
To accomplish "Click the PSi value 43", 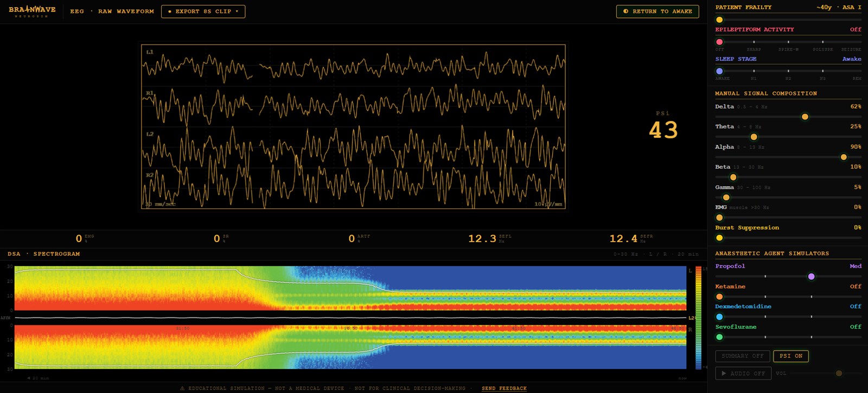I will tap(663, 130).
